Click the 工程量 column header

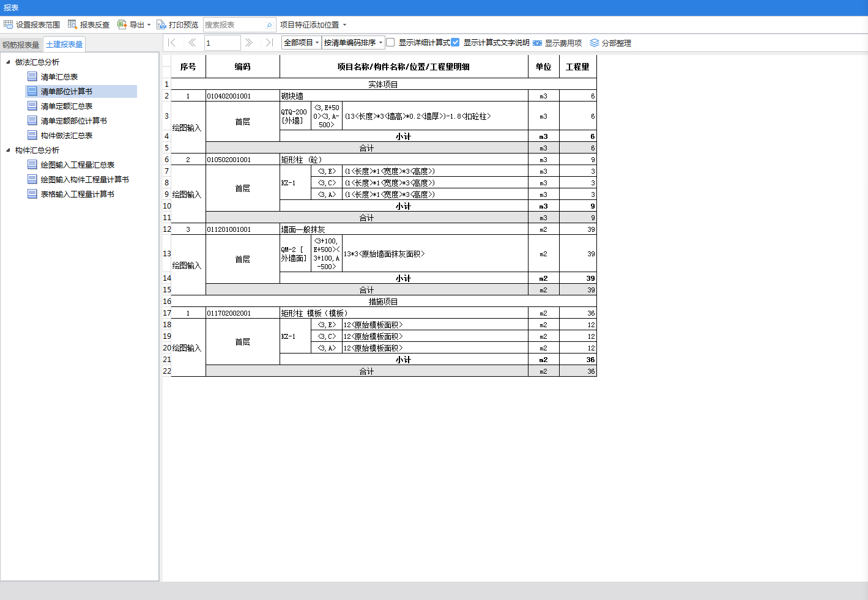pos(577,67)
